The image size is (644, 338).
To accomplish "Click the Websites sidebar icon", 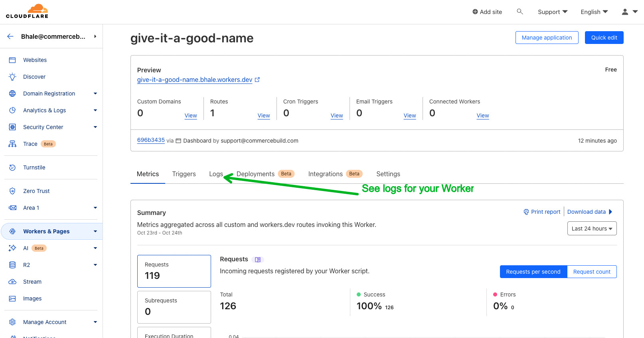I will pyautogui.click(x=12, y=60).
